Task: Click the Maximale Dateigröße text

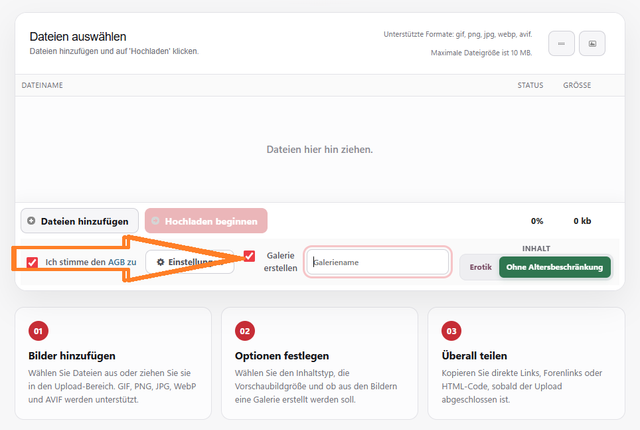Action: (x=481, y=53)
